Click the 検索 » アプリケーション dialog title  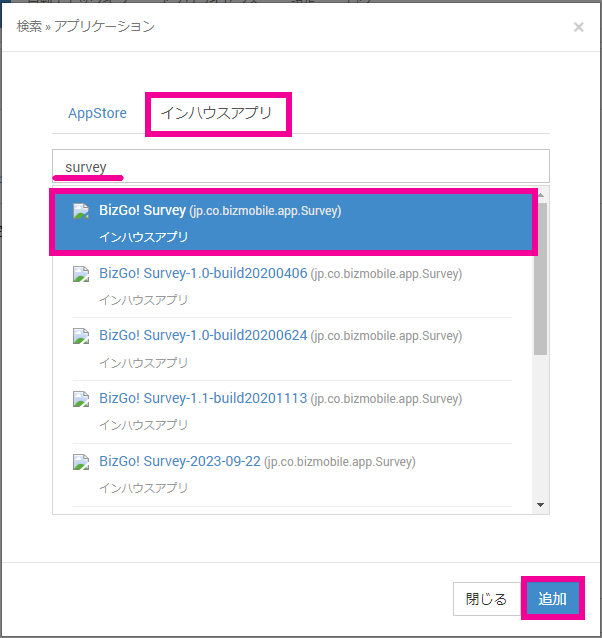[86, 26]
